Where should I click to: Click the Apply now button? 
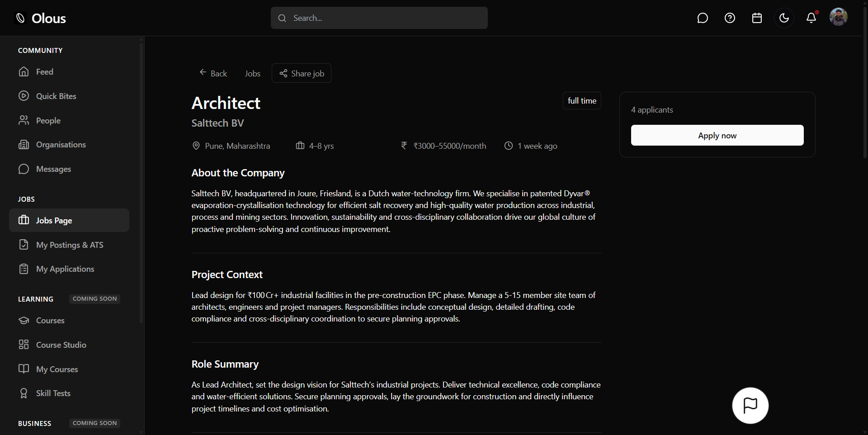tap(717, 135)
